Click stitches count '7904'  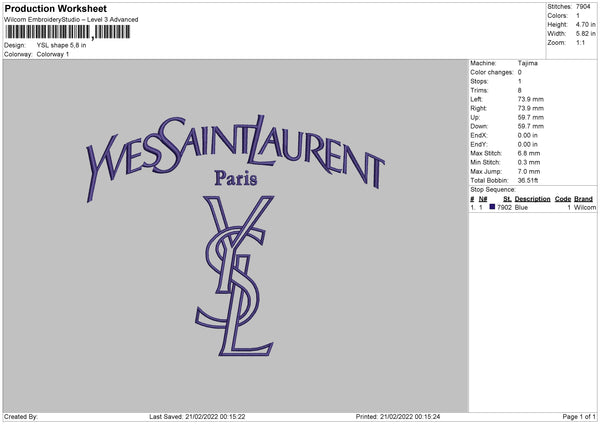[583, 7]
